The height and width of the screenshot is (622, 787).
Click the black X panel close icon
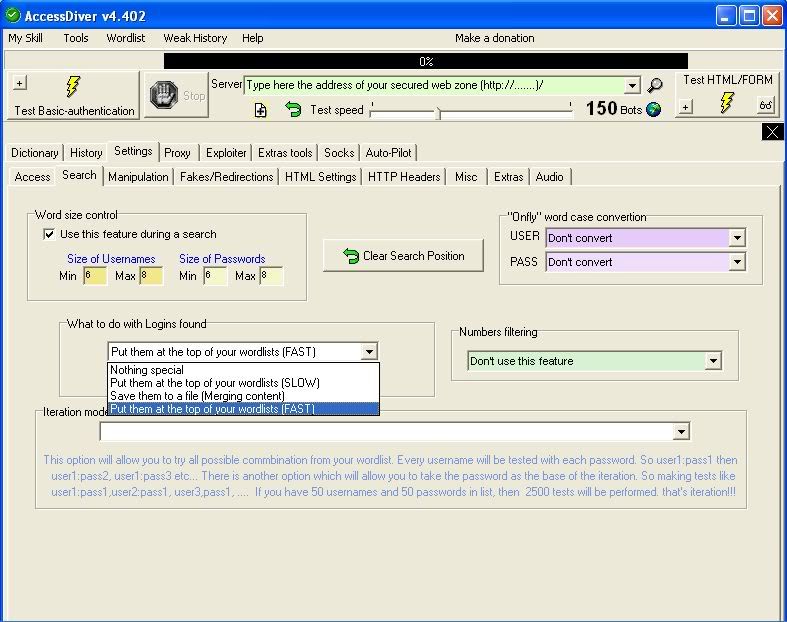(x=772, y=132)
